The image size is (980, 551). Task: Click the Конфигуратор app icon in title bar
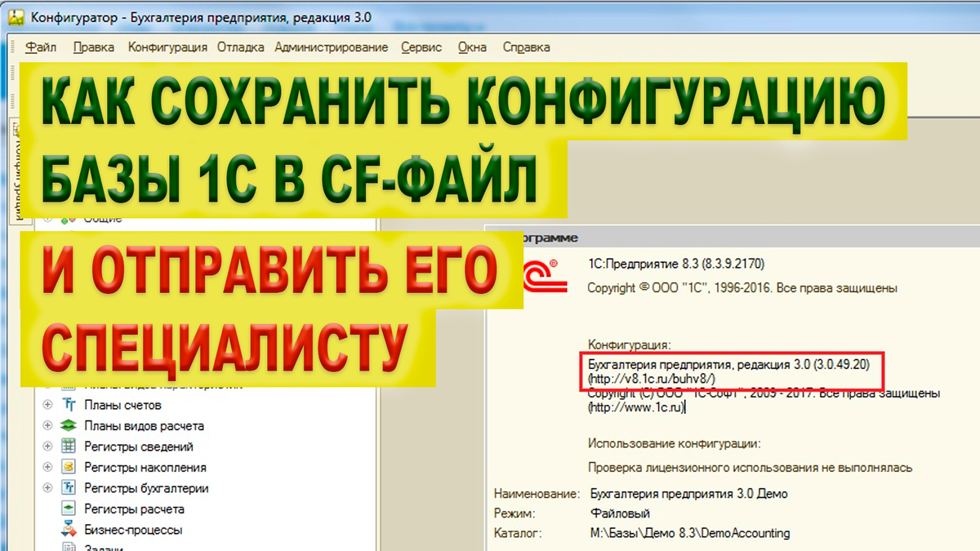pyautogui.click(x=16, y=17)
